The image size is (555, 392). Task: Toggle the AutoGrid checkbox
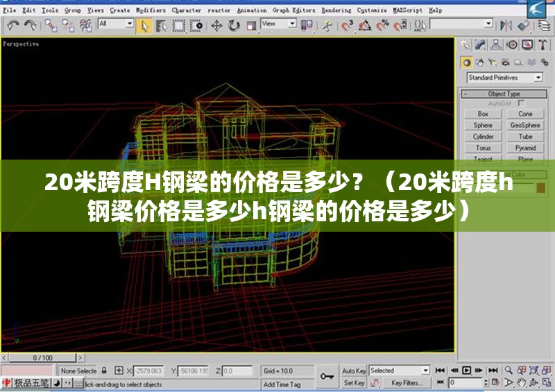[x=522, y=103]
